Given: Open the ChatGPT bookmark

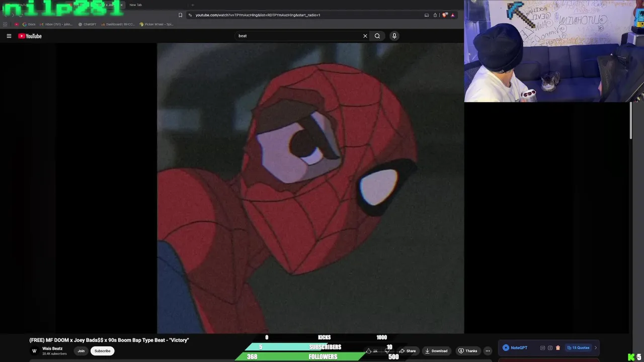Looking at the screenshot, I should (x=87, y=24).
